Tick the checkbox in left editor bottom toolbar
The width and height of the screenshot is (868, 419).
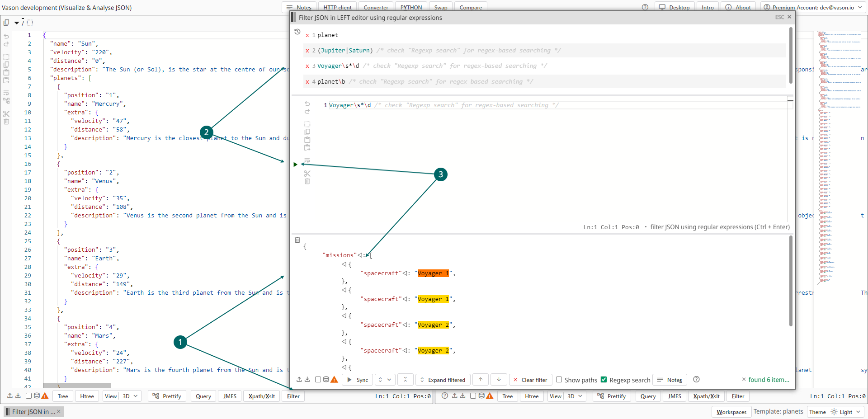click(29, 396)
